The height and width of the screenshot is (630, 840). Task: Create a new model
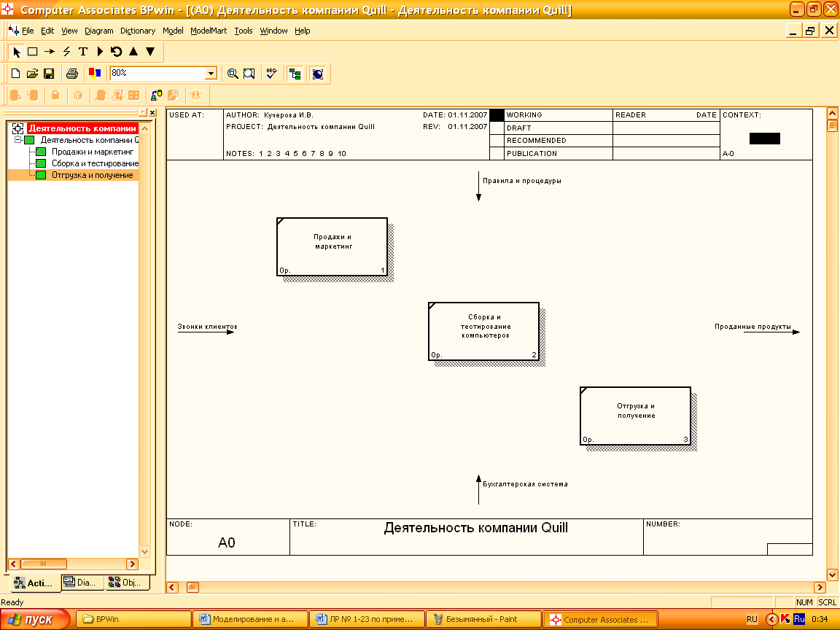15,74
